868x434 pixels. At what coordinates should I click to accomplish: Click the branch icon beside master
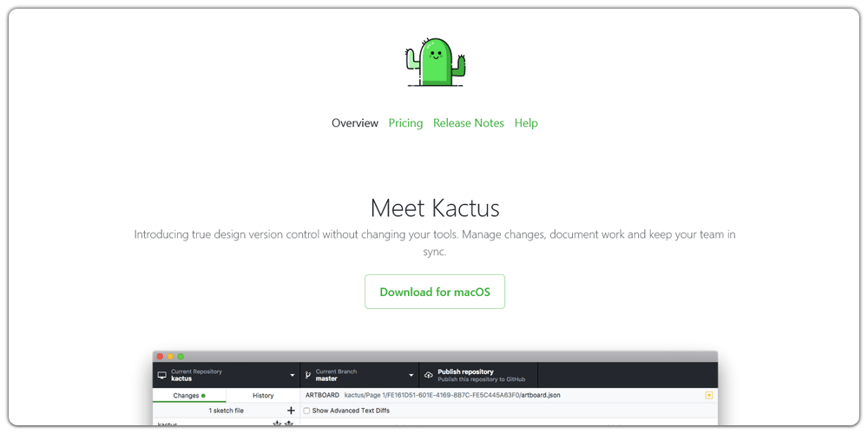tap(308, 375)
